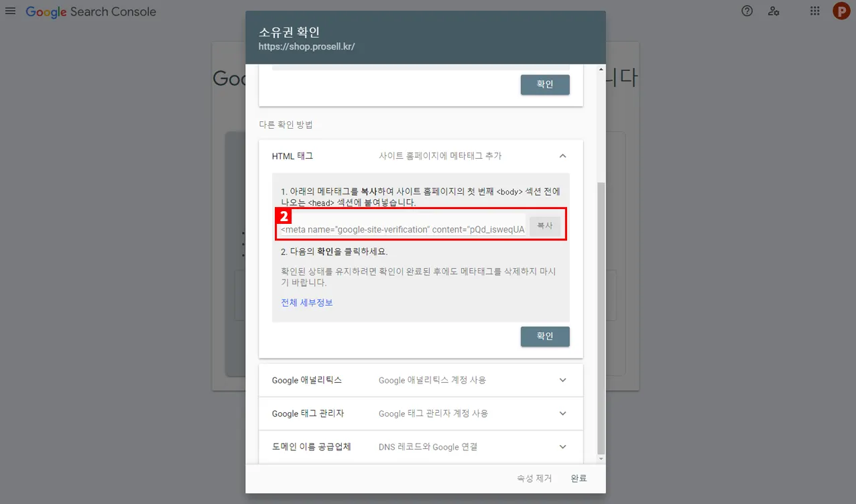Screen dimensions: 856x504
Task: Open users and permissions settings icon
Action: click(x=774, y=11)
